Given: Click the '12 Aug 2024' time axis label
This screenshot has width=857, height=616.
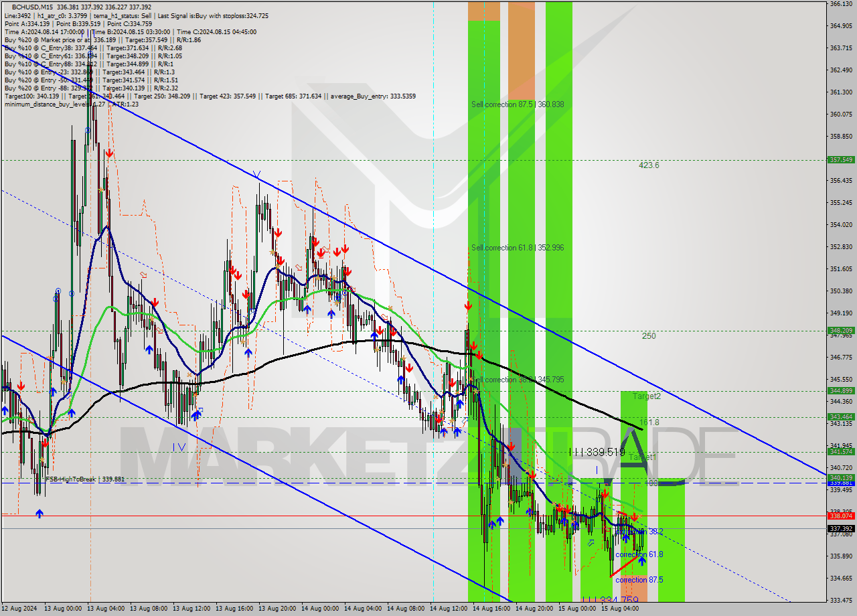Looking at the screenshot, I should [x=19, y=609].
